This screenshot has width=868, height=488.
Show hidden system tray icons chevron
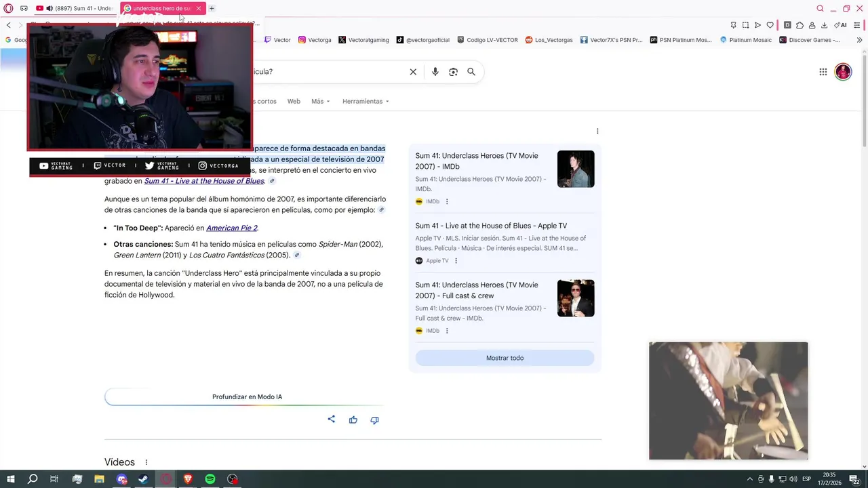(750, 479)
